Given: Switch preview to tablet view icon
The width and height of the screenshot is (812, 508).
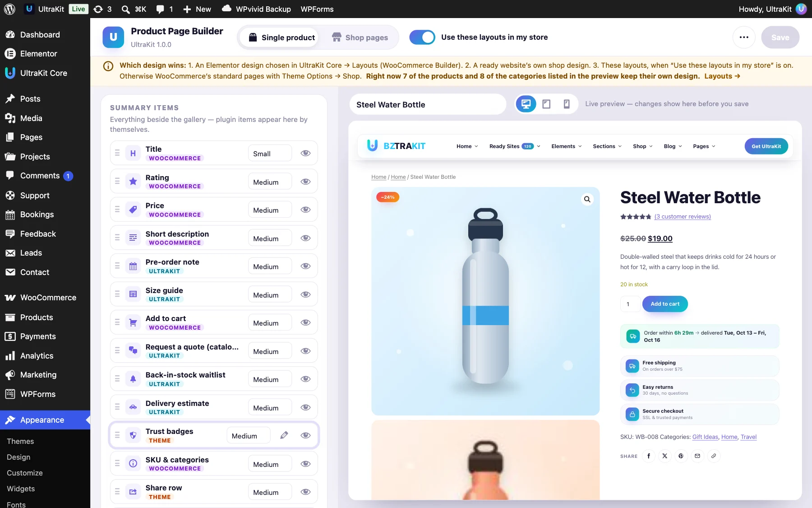Looking at the screenshot, I should click(x=546, y=104).
